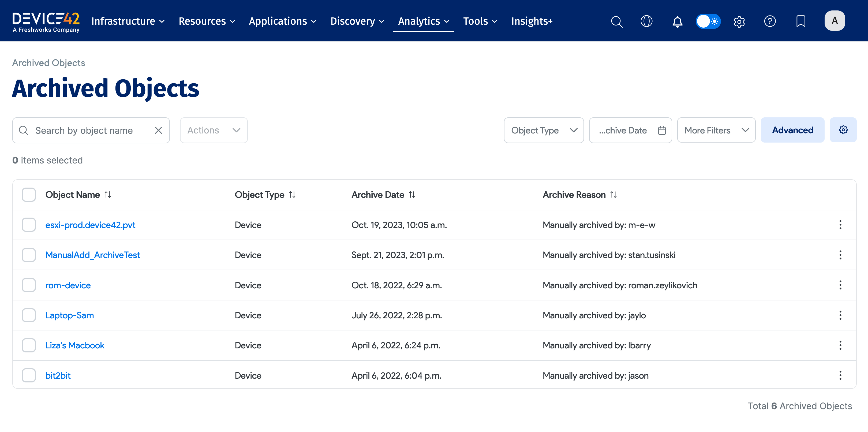Click the globe language icon

pos(647,21)
